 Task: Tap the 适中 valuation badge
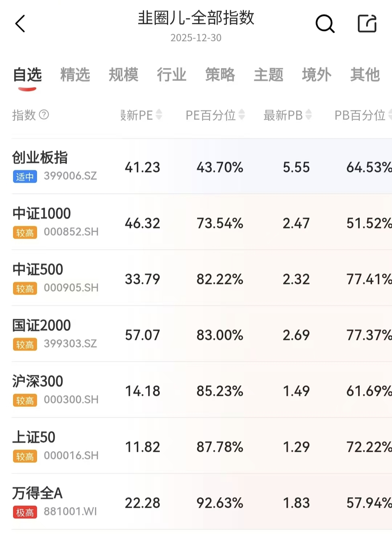(x=25, y=177)
